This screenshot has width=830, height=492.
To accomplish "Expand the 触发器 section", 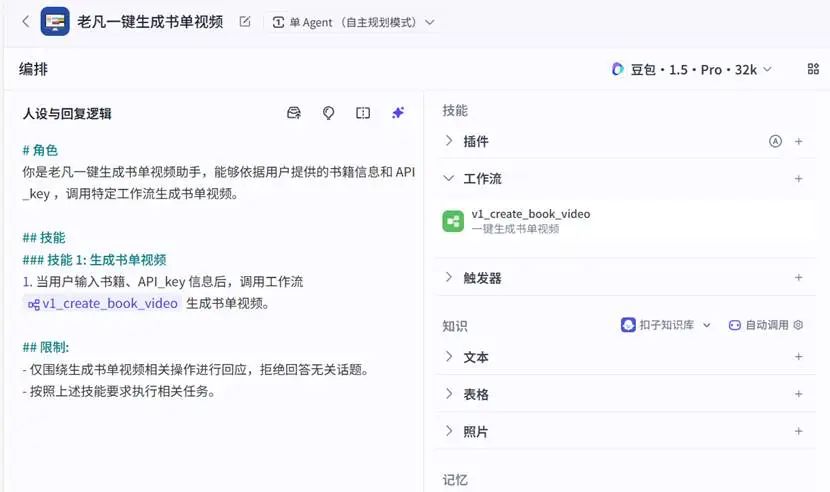I will click(449, 278).
